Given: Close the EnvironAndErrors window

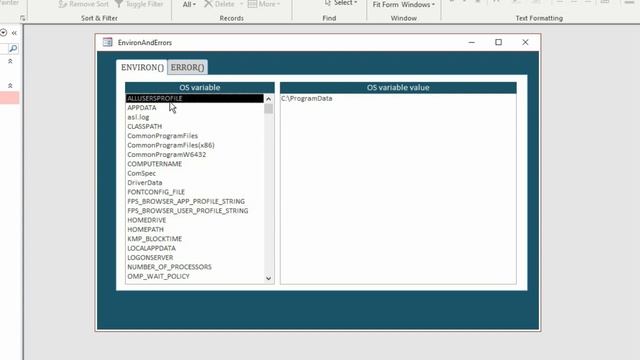Looking at the screenshot, I should pos(525,42).
